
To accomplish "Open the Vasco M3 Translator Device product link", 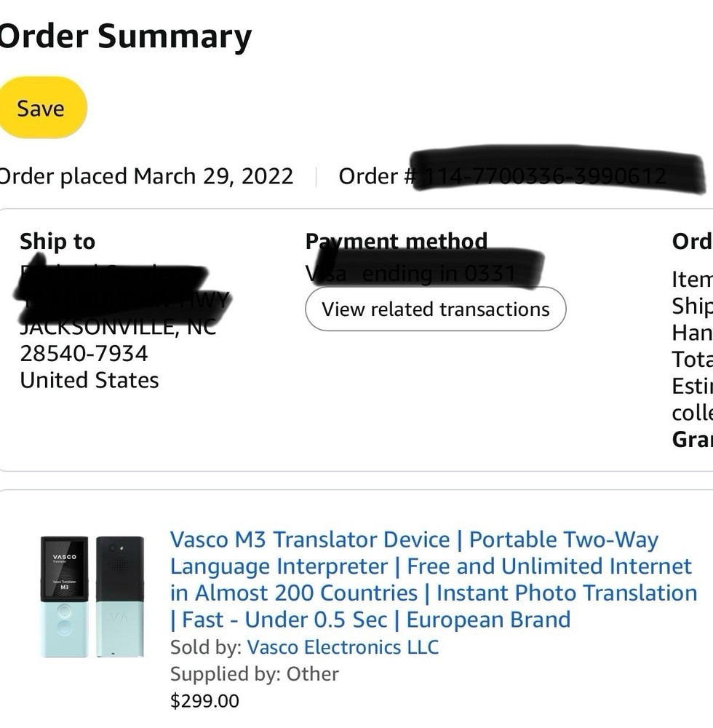I will pos(432,579).
